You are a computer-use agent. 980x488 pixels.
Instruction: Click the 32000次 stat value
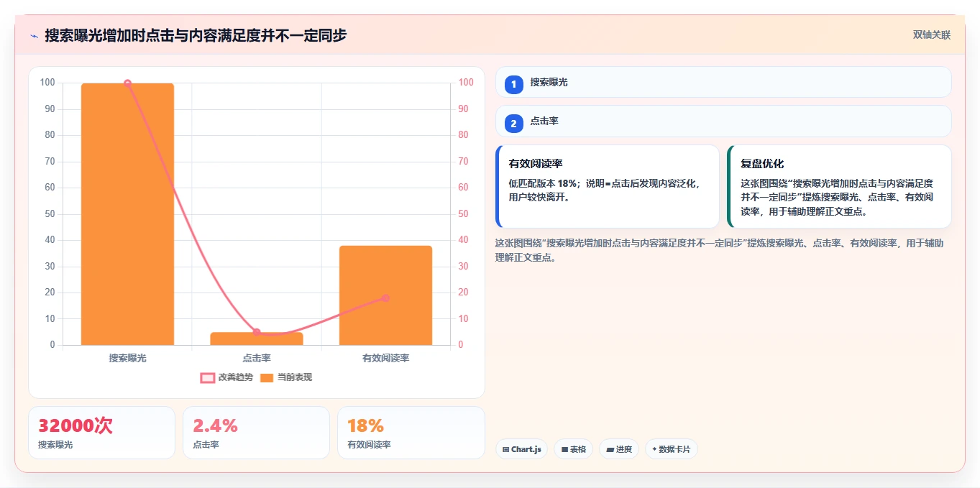click(x=75, y=425)
